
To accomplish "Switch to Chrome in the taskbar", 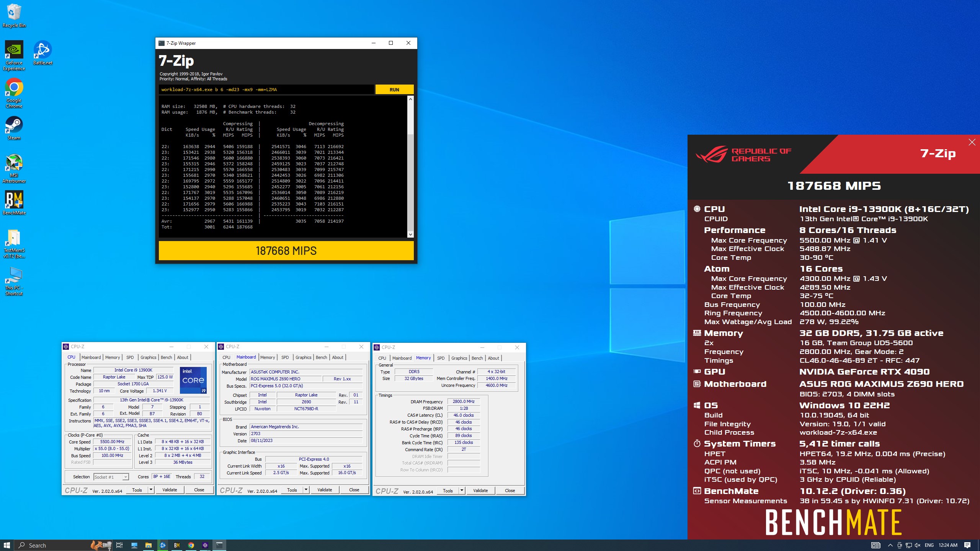I will point(191,545).
